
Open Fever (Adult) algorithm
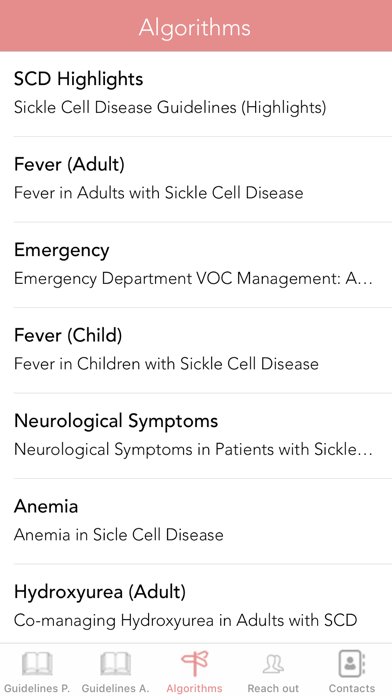click(196, 179)
